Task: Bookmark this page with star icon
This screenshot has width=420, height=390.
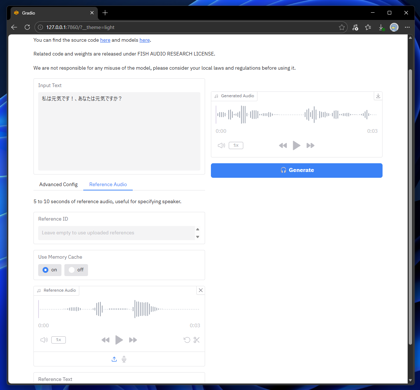Action: (342, 27)
